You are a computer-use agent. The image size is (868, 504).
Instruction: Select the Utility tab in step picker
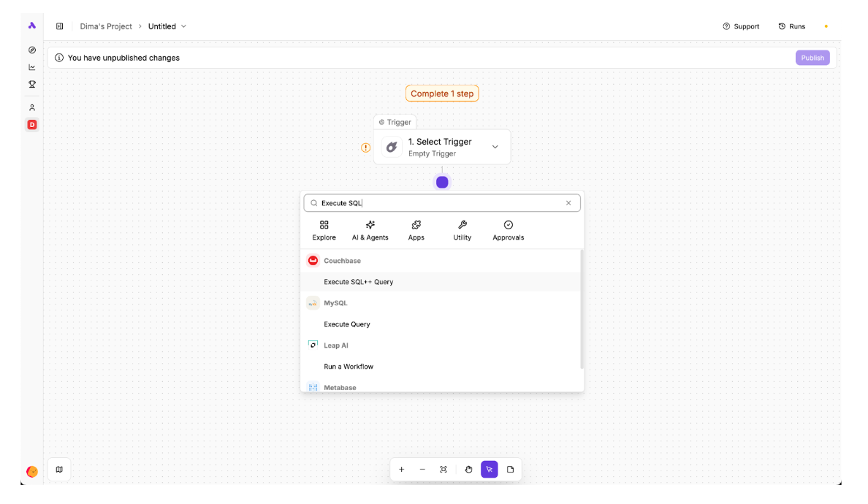click(x=462, y=230)
